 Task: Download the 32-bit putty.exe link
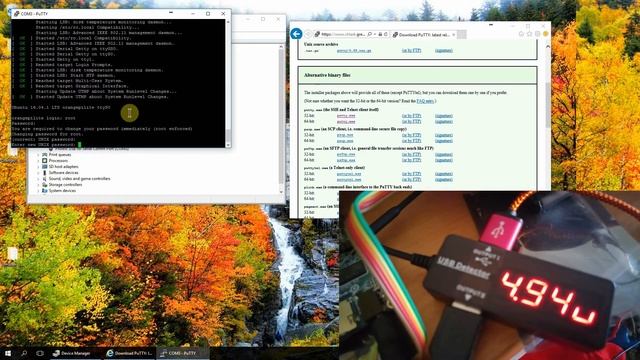[346, 116]
